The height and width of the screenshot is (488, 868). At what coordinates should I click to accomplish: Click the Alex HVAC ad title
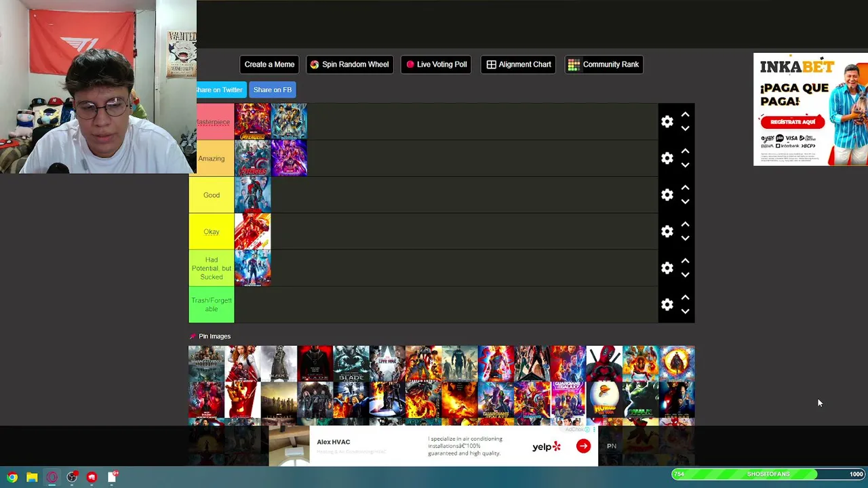334,442
